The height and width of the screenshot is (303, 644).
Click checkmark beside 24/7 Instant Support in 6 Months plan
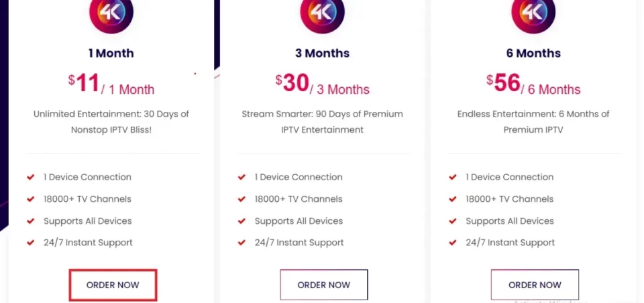(453, 243)
